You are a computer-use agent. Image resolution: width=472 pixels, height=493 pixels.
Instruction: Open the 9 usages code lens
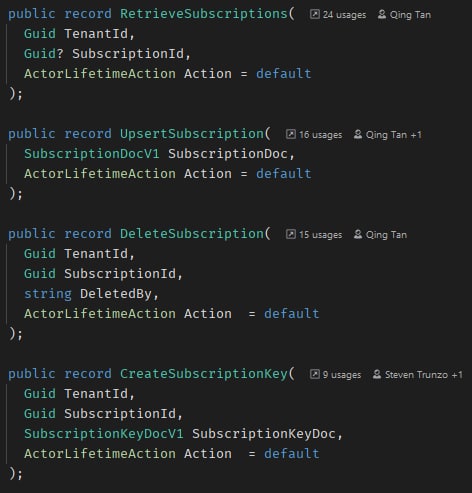tap(342, 375)
